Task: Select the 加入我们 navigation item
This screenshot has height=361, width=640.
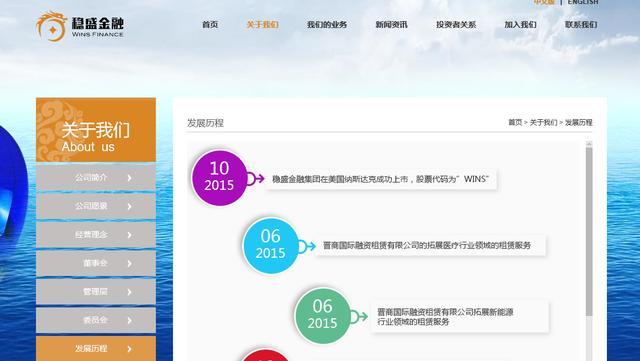Action: click(520, 25)
